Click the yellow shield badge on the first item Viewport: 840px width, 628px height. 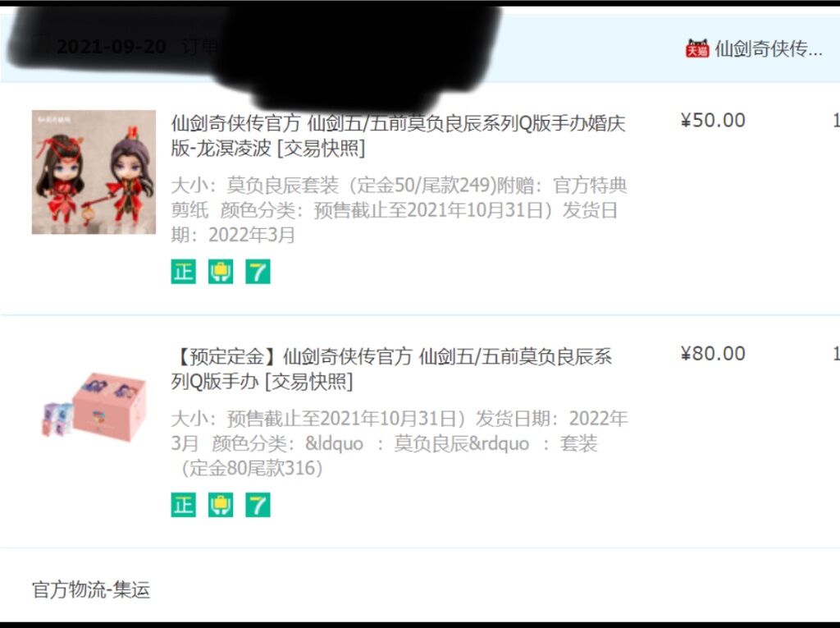pos(221,272)
